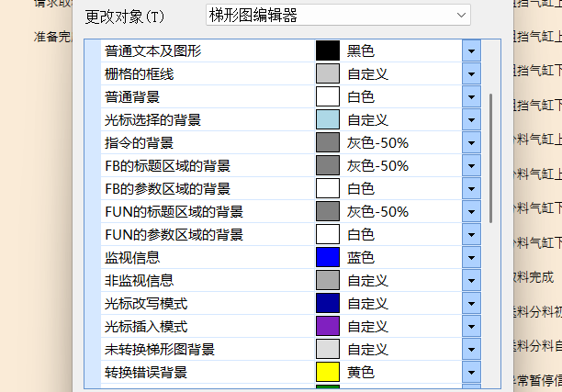Click the dark blue swatch for 光标改写模式
Viewport: 562px width, 392px height.
pyautogui.click(x=328, y=304)
